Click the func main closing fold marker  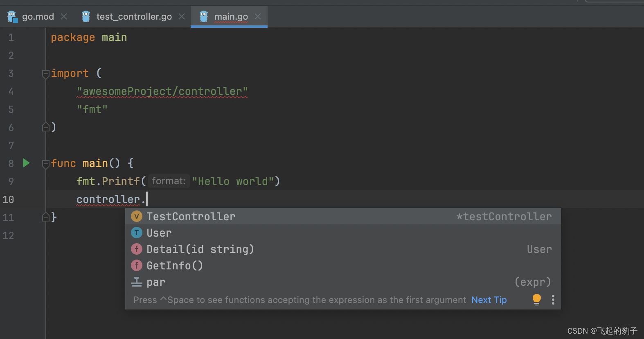coord(46,217)
